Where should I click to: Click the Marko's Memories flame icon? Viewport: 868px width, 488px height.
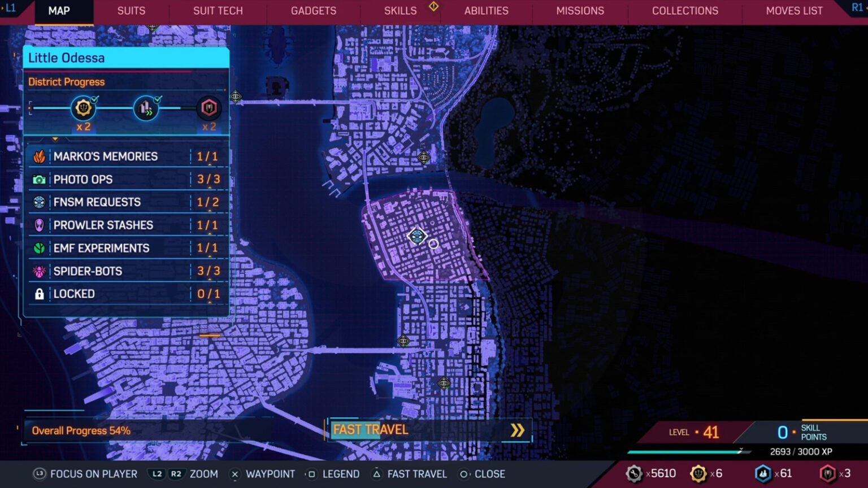[x=39, y=156]
